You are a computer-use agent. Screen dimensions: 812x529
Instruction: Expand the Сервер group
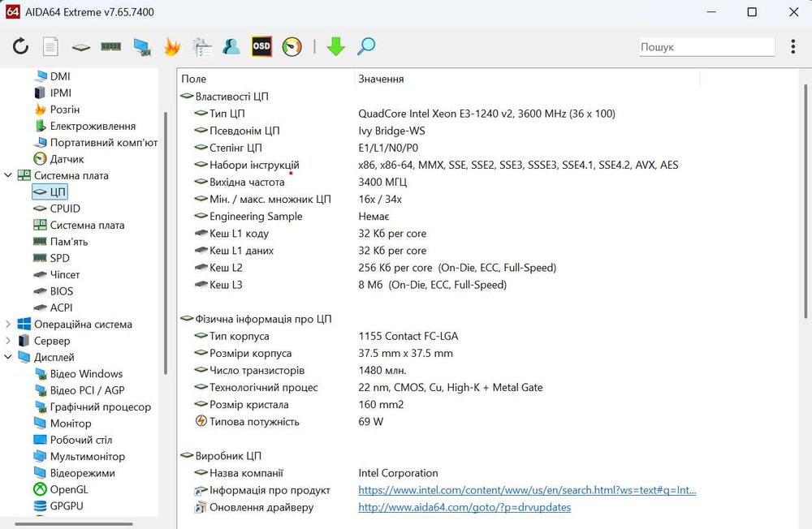point(8,341)
